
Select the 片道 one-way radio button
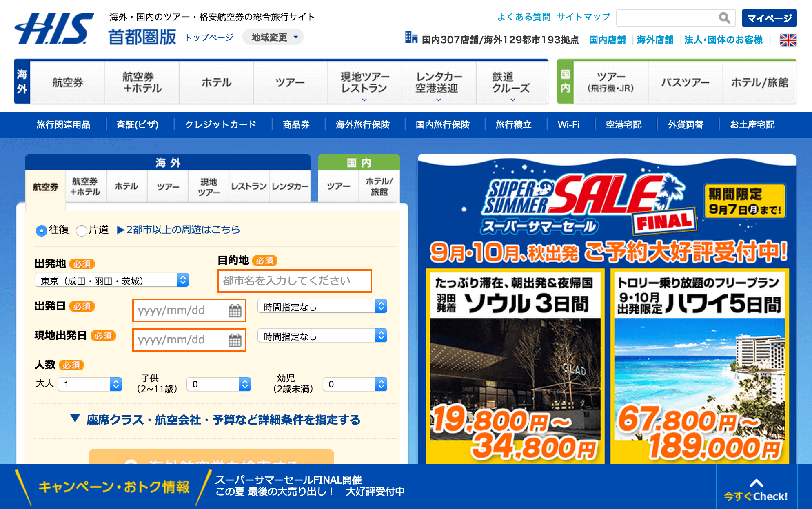click(82, 230)
